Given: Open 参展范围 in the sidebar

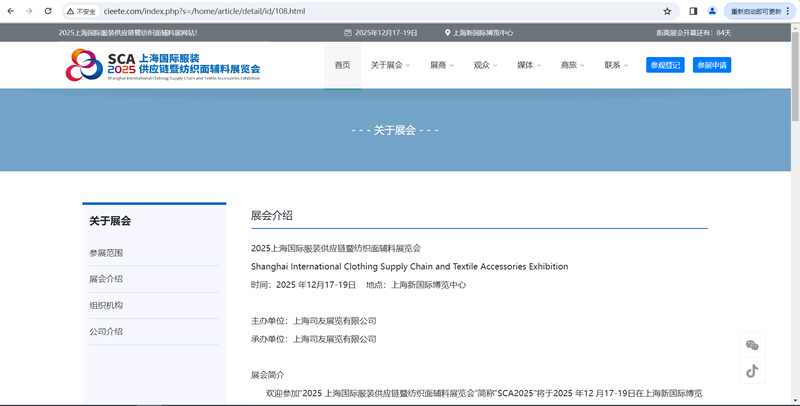Looking at the screenshot, I should click(106, 253).
